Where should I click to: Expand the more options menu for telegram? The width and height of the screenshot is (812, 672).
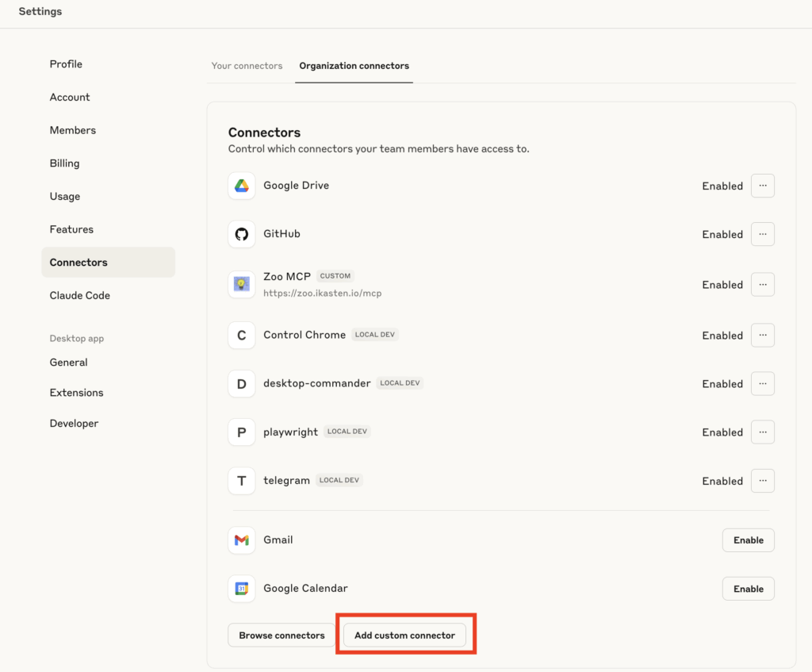(762, 481)
